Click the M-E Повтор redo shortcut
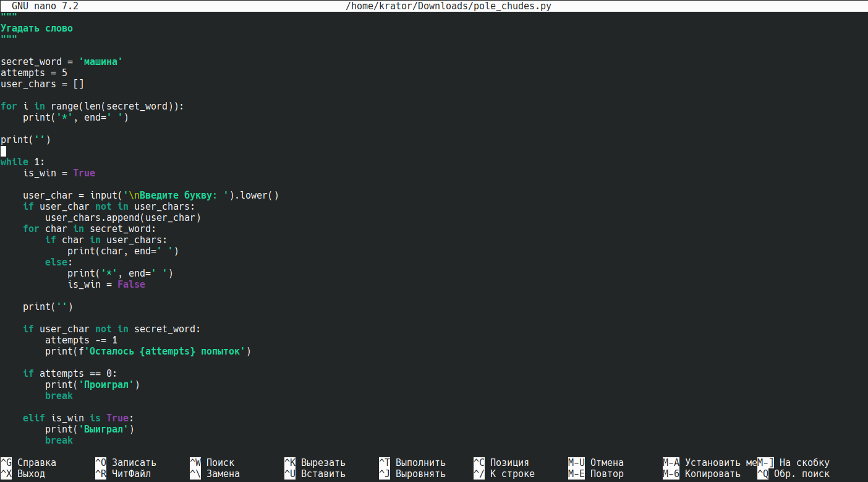 596,474
